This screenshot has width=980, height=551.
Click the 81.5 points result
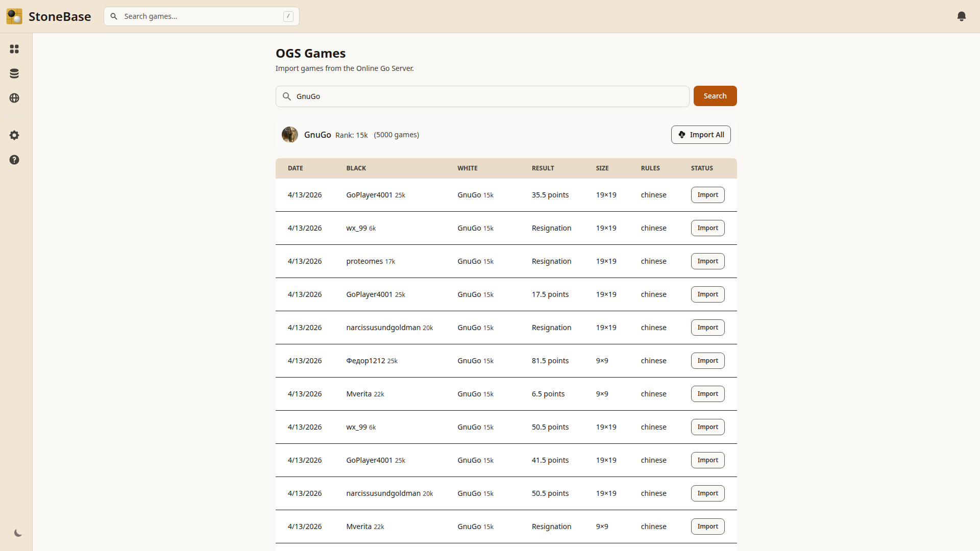pos(550,361)
